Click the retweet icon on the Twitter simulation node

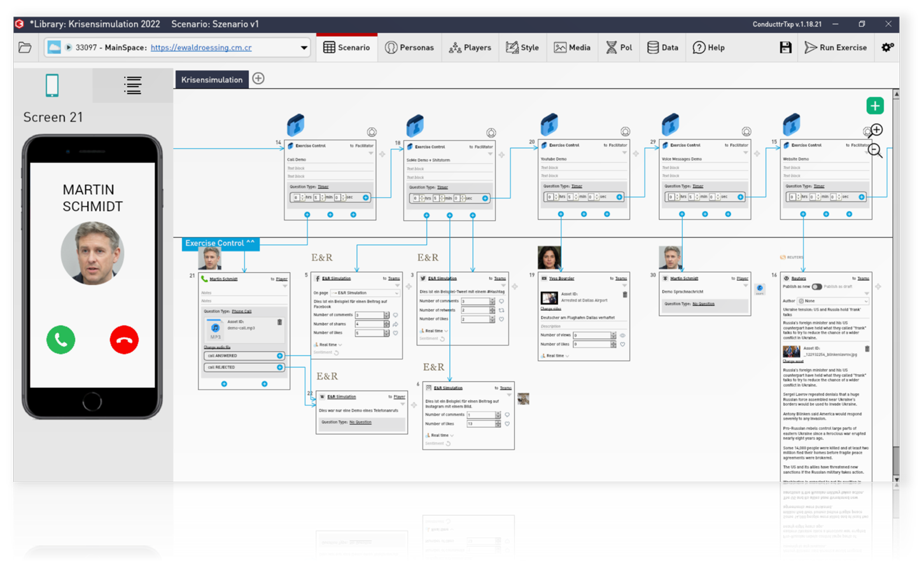[502, 310]
